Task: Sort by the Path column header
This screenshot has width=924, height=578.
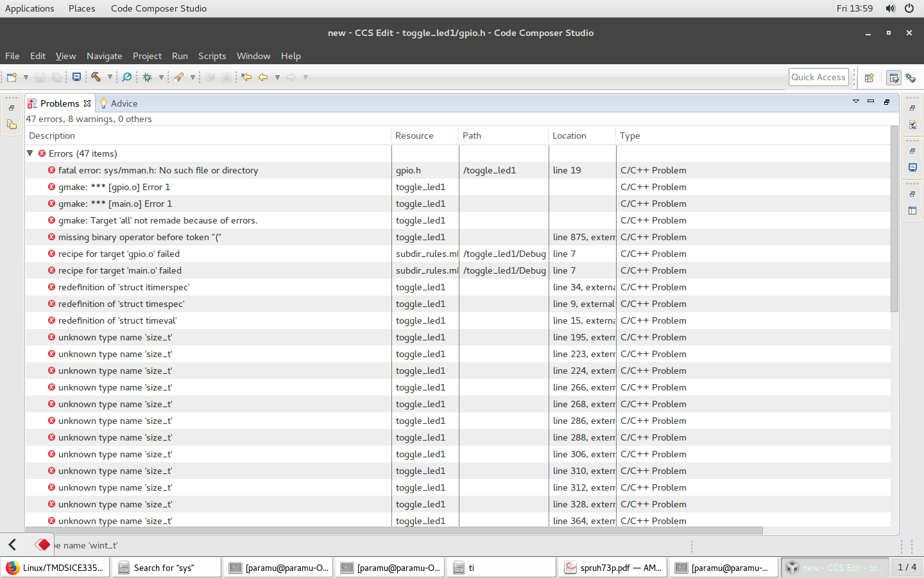Action: pyautogui.click(x=504, y=136)
